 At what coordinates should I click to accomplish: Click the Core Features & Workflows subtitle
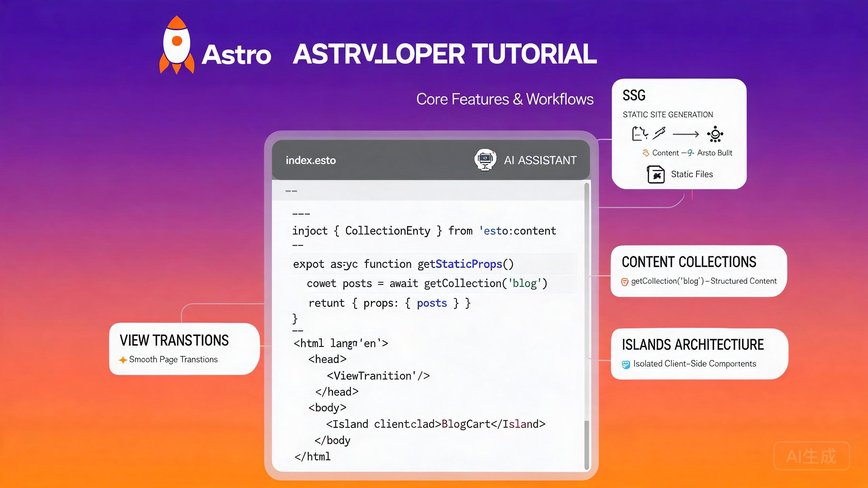[505, 99]
